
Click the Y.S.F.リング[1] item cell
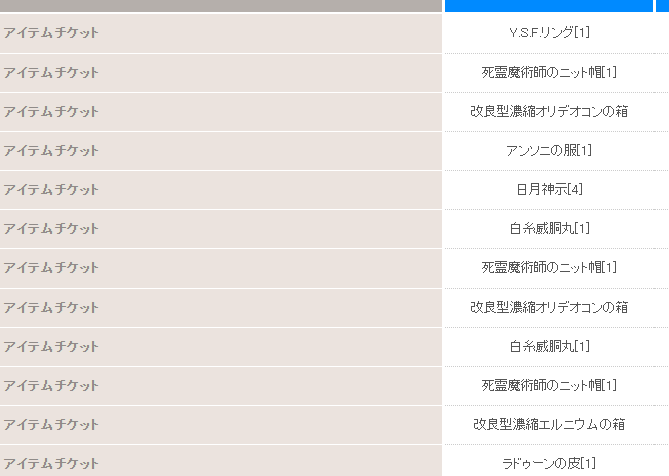[x=549, y=32]
